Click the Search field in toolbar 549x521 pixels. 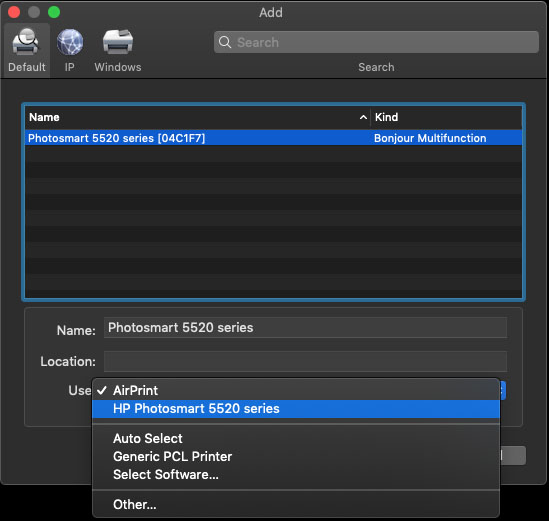[376, 42]
